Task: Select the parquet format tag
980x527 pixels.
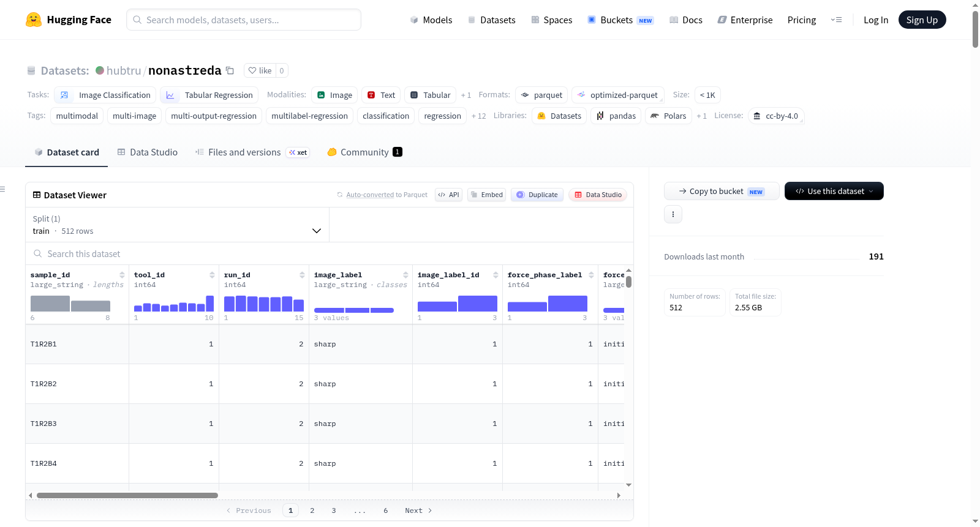Action: (x=541, y=95)
